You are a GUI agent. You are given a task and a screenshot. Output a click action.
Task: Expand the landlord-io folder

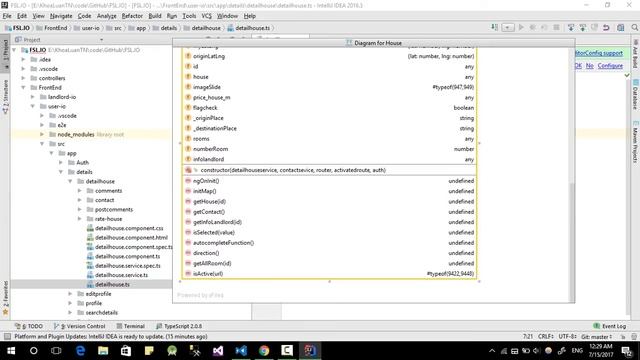[33, 97]
